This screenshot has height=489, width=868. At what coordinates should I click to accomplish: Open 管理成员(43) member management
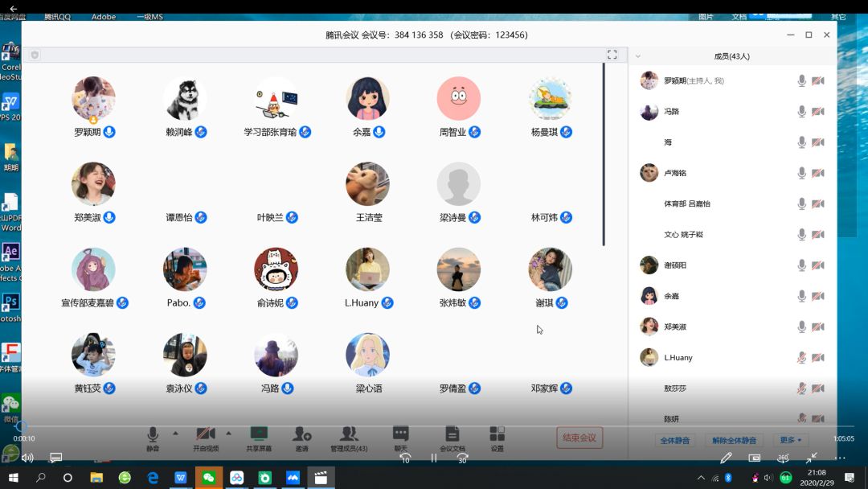pyautogui.click(x=349, y=435)
